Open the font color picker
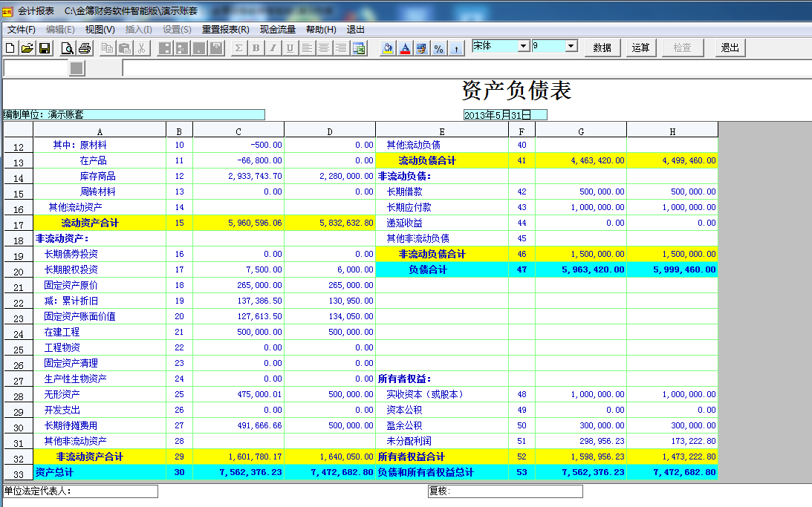The image size is (812, 507). [x=405, y=48]
